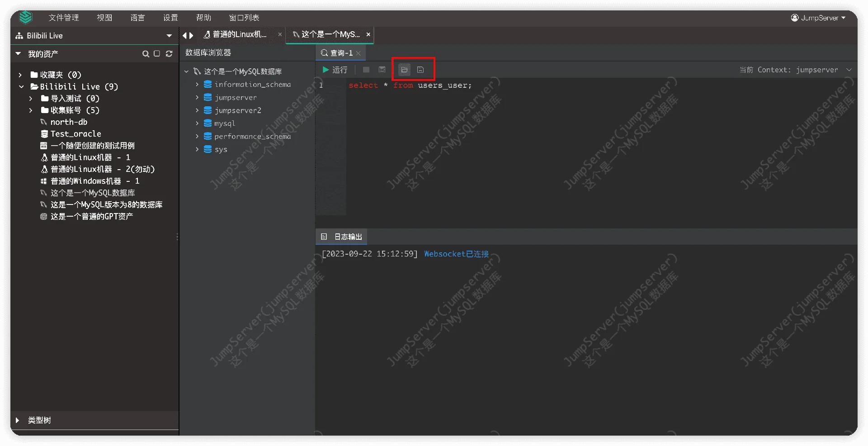Click the square icon in 我的资产 header
This screenshot has width=868, height=446.
coord(157,54)
